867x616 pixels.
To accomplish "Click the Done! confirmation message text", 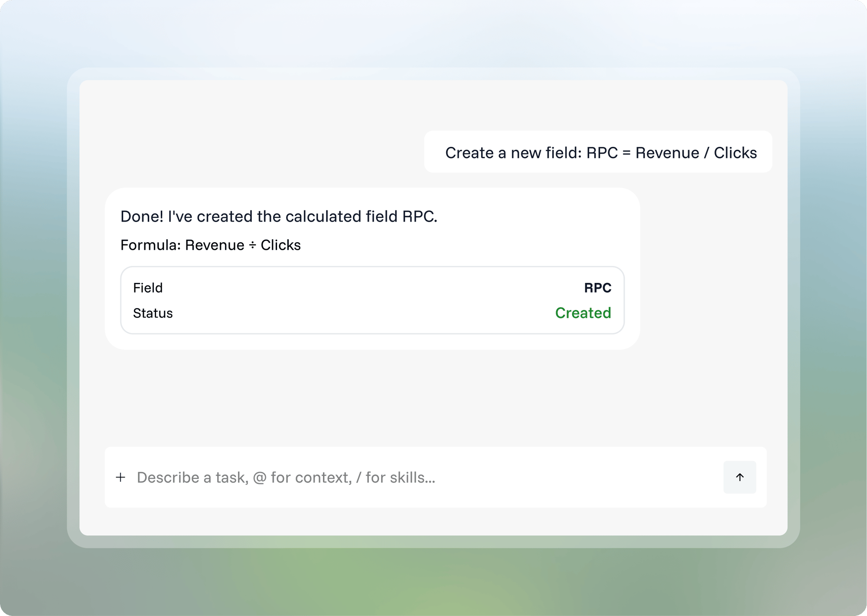I will tap(279, 216).
